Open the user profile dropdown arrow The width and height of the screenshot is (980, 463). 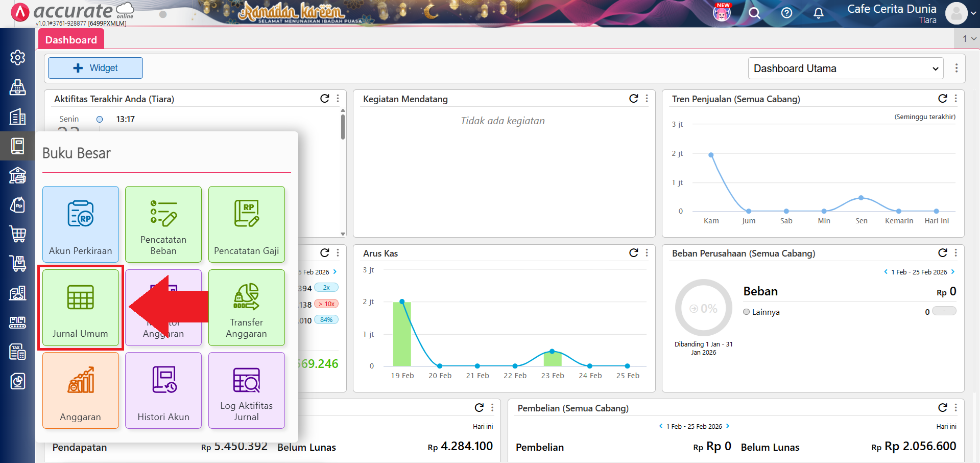point(973,14)
